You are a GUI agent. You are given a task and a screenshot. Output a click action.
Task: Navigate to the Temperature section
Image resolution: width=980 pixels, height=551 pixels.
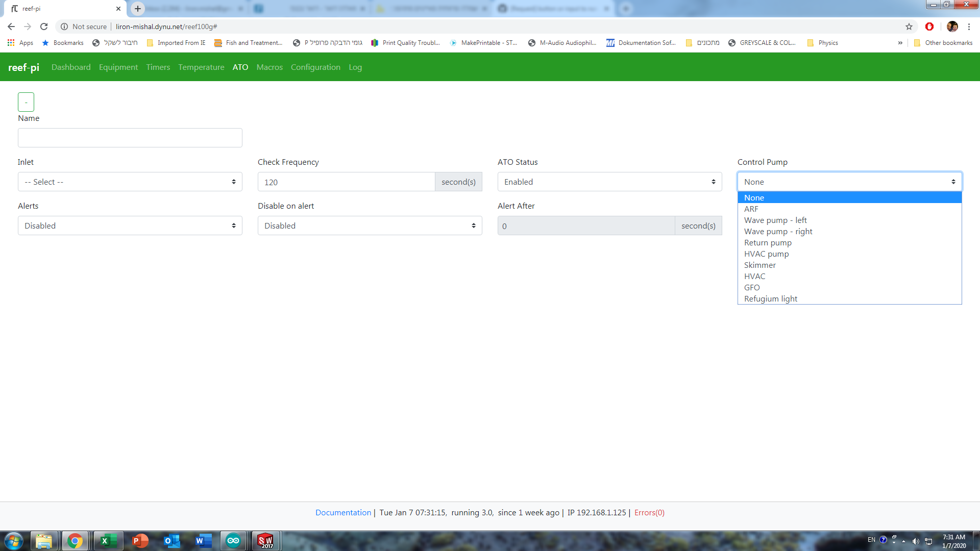tap(201, 67)
